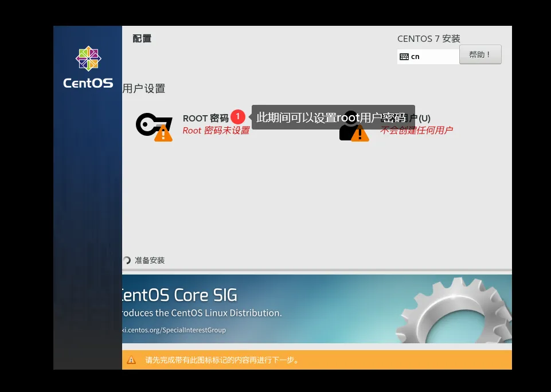Click the "配置" heading
The height and width of the screenshot is (392, 551).
click(x=142, y=38)
